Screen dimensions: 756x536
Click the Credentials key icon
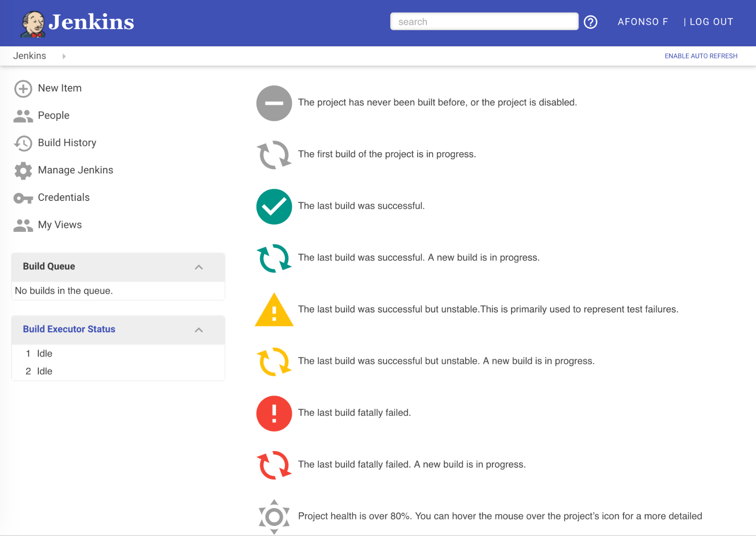(x=23, y=198)
